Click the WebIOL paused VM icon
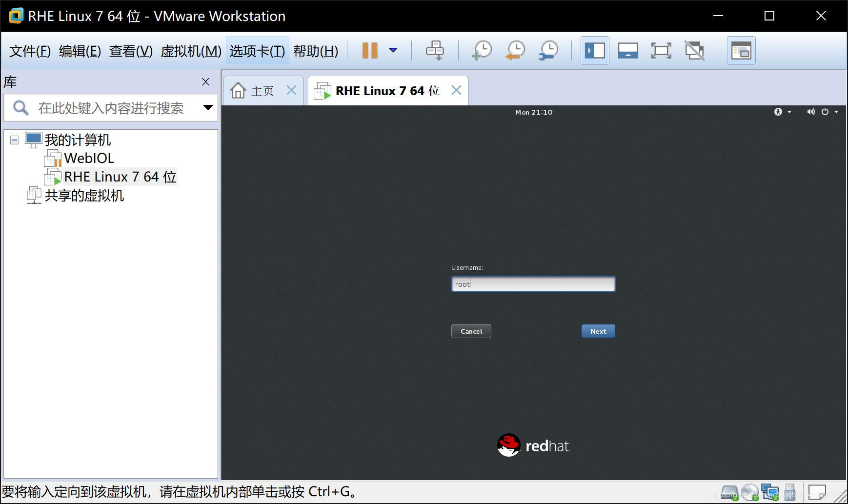This screenshot has width=848, height=504. (x=53, y=158)
